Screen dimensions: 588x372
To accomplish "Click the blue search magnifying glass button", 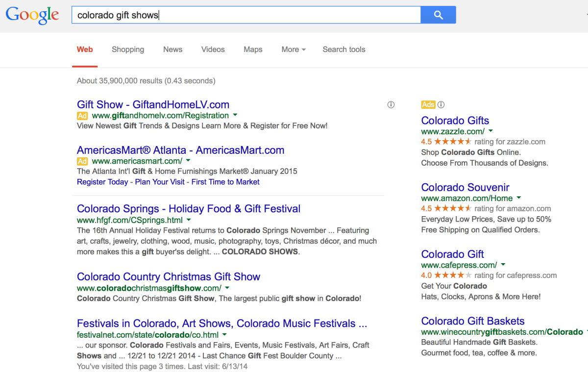I will (x=438, y=15).
